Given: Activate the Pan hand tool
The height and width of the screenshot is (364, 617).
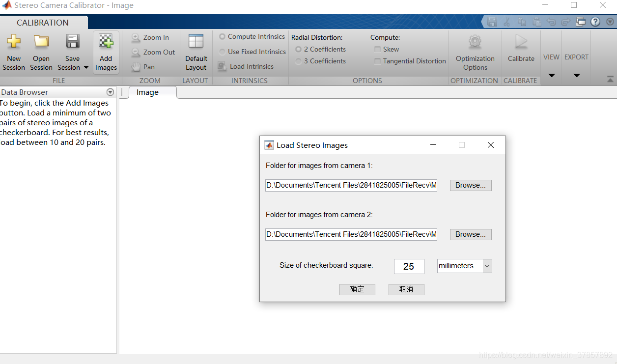Looking at the screenshot, I should (x=143, y=67).
